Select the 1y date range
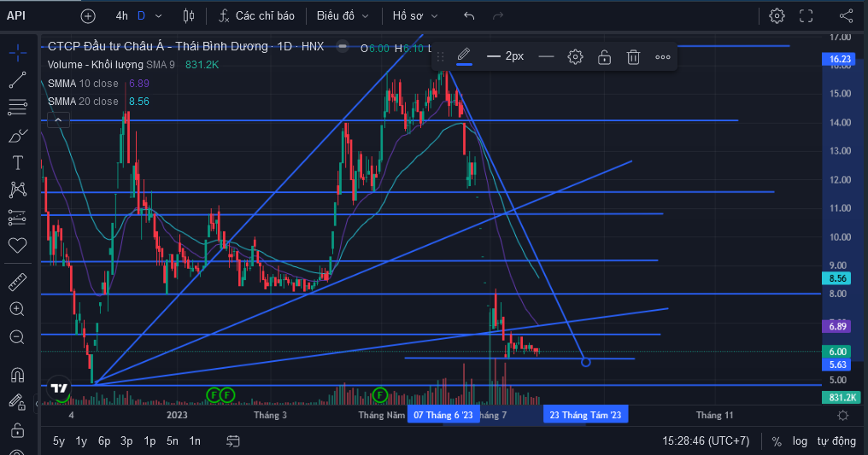The height and width of the screenshot is (455, 868). [x=81, y=441]
